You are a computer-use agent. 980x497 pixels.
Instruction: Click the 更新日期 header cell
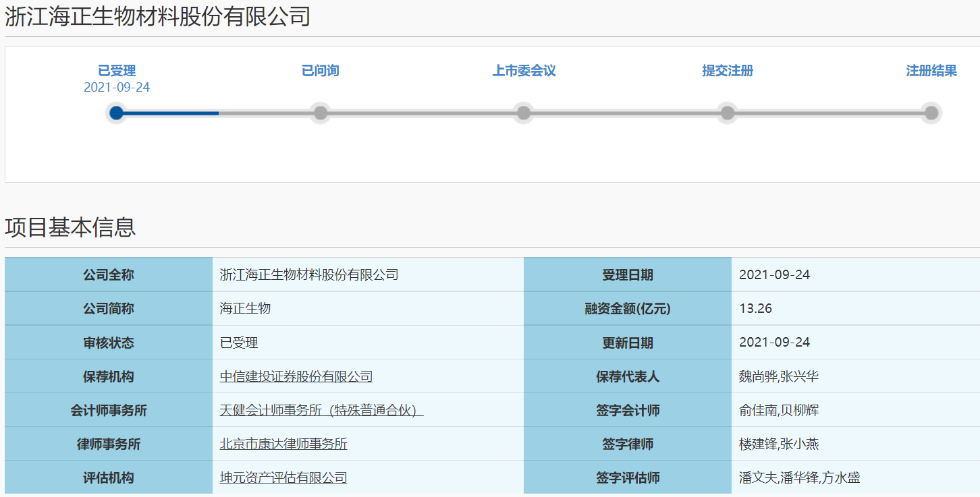(x=628, y=343)
